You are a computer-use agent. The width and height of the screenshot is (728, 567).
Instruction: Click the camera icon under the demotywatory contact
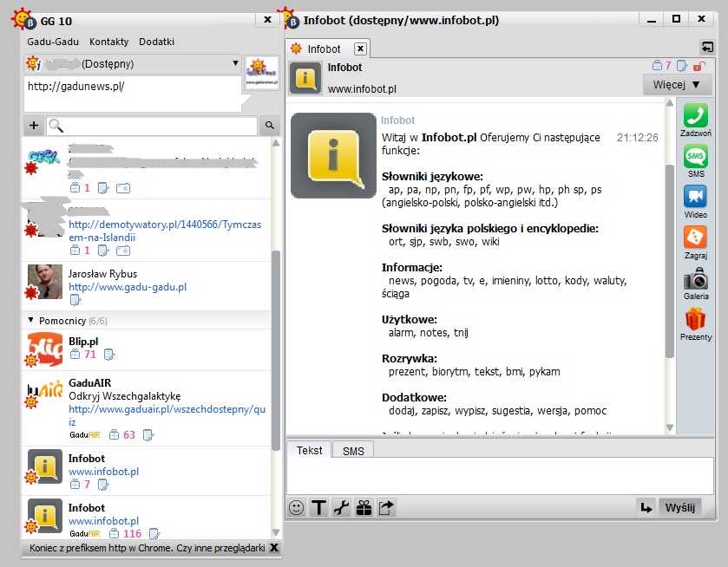coord(123,251)
